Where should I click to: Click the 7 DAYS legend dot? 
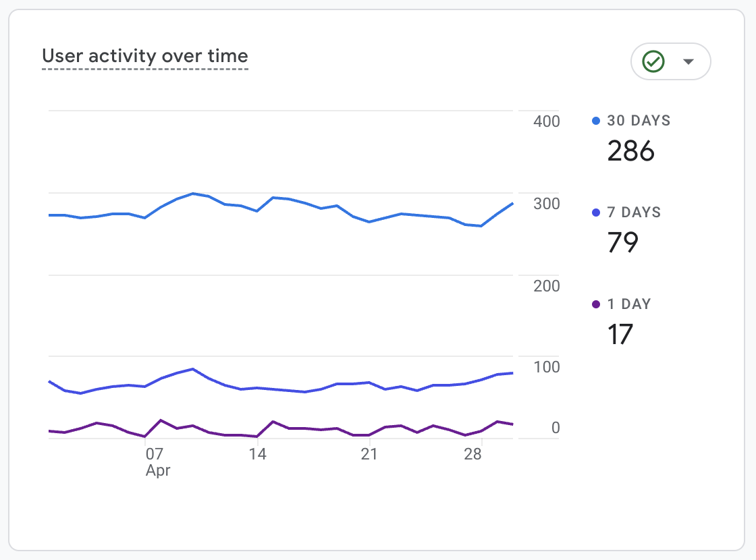tap(596, 213)
